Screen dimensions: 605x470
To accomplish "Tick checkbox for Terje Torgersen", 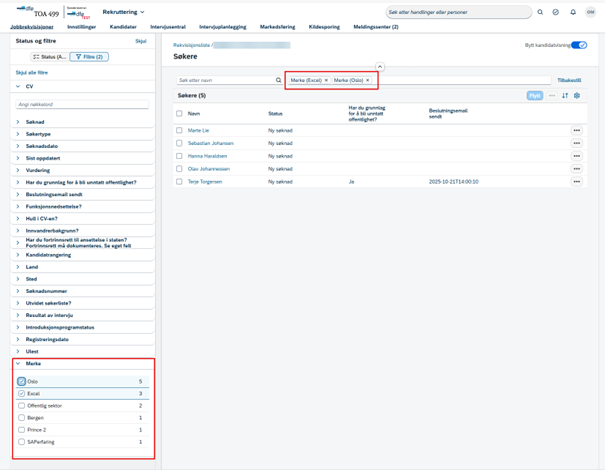I will tap(179, 181).
